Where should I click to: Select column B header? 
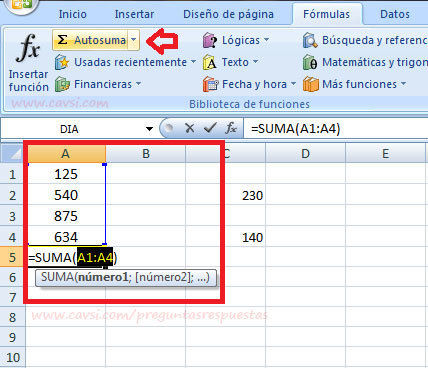(x=146, y=154)
